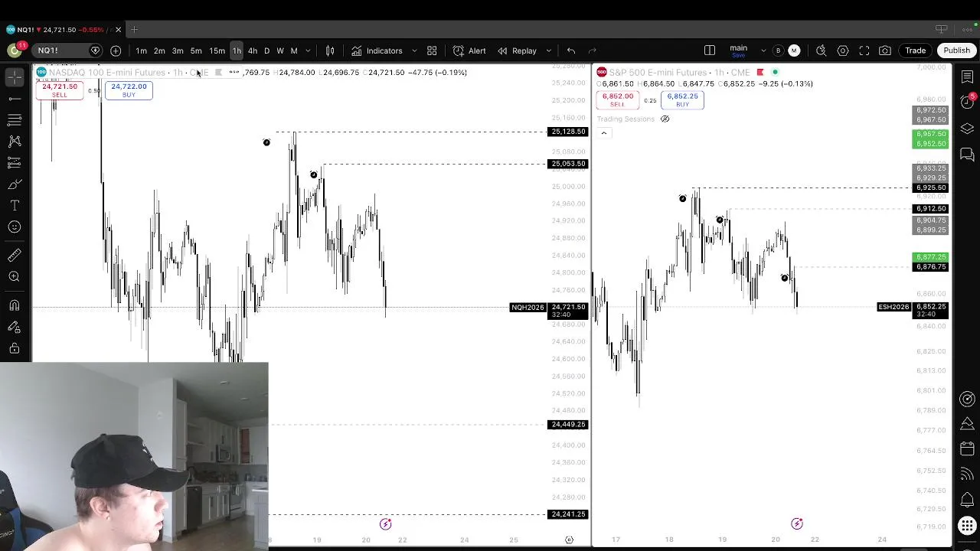Open the user profile menu avatar
The height and width of the screenshot is (551, 980).
tap(15, 51)
